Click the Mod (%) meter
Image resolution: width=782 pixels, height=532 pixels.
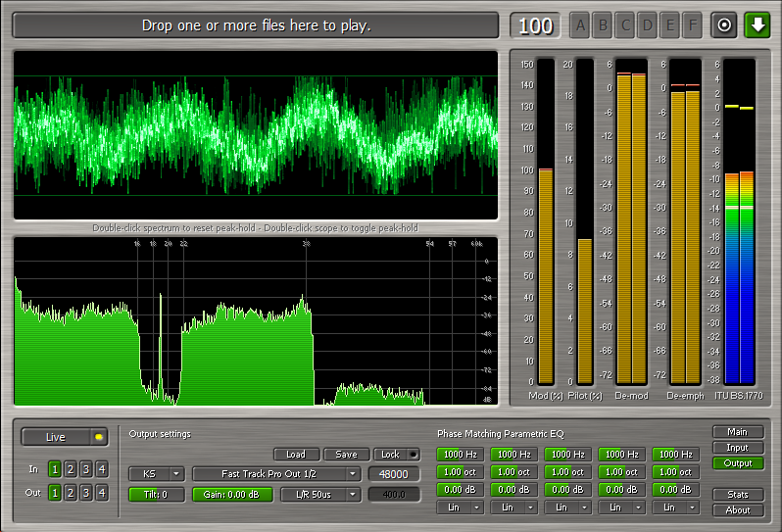tap(546, 221)
